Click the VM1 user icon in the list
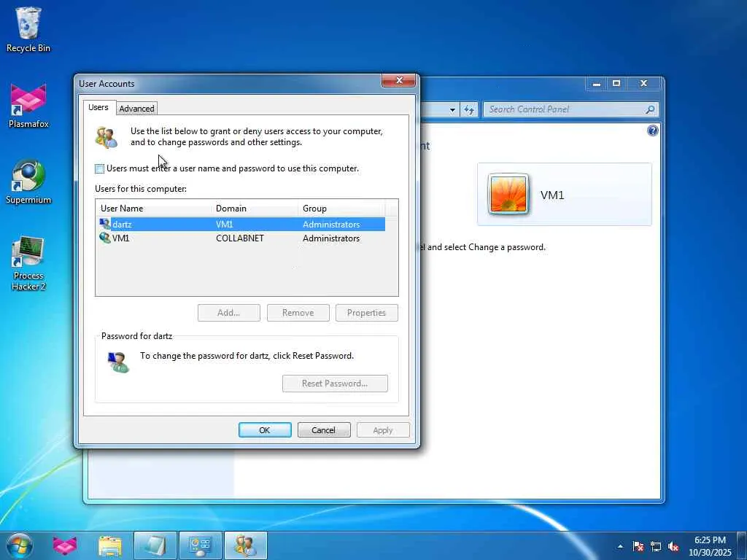 pyautogui.click(x=104, y=238)
